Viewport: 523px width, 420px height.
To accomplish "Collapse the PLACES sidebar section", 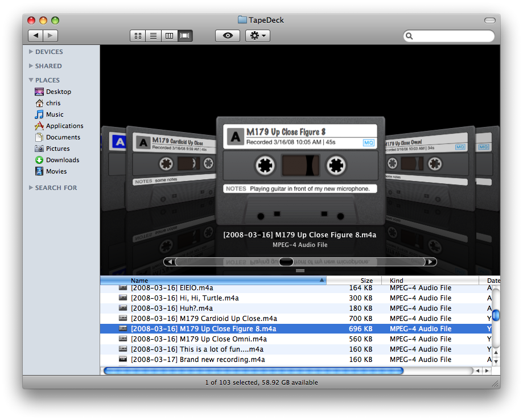I will pos(31,80).
